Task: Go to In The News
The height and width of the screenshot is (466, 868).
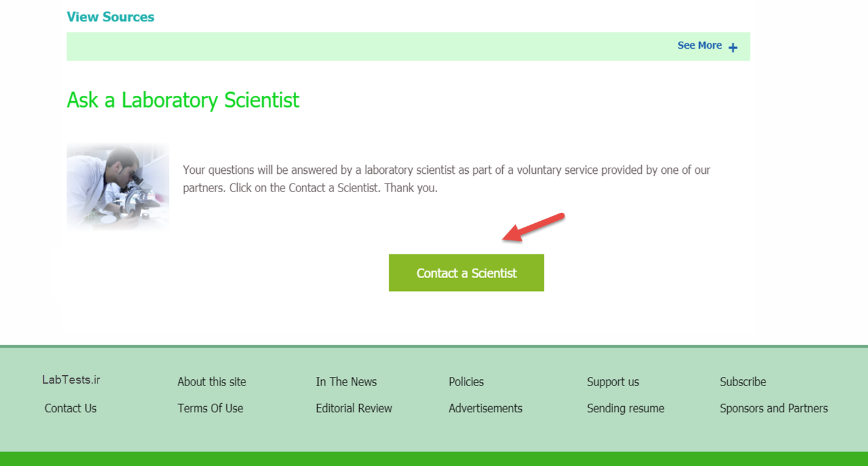Action: [346, 382]
